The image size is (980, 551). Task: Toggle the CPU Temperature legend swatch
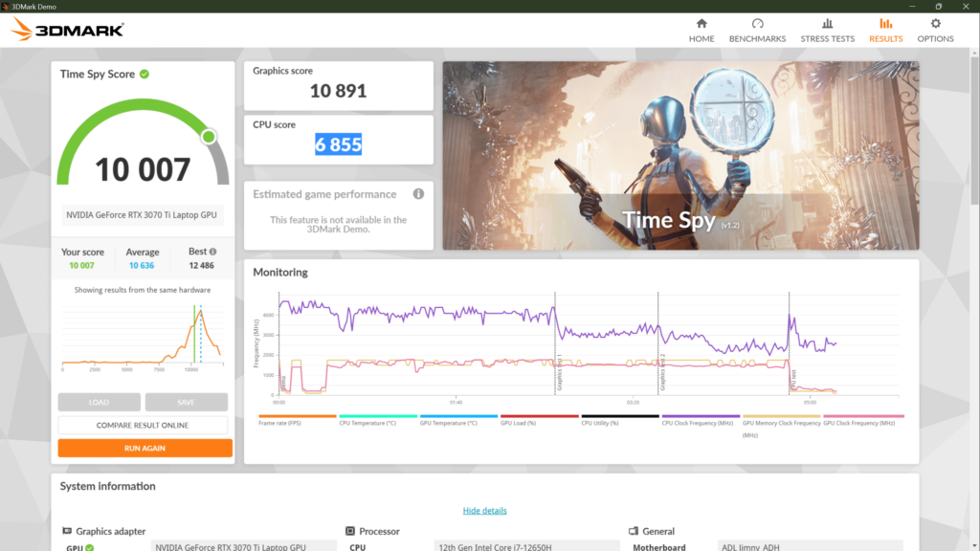point(378,416)
